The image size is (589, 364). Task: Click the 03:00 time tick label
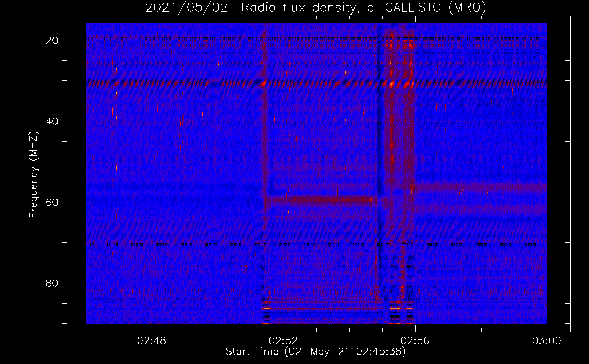(547, 341)
